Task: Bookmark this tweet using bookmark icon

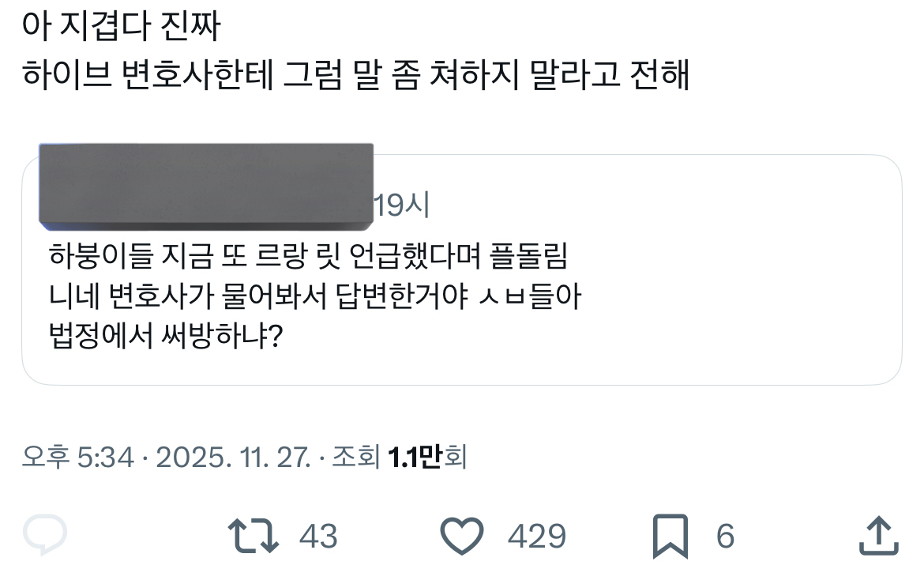Action: pyautogui.click(x=672, y=536)
